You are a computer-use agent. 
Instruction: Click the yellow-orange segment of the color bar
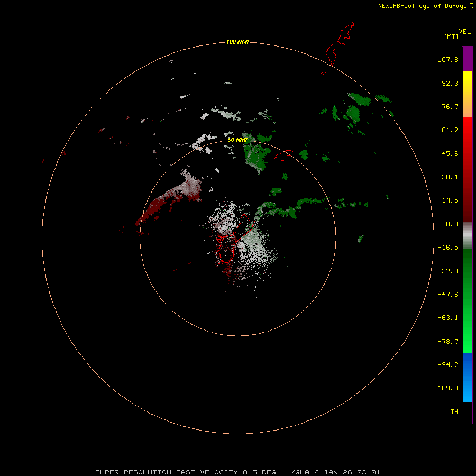[x=467, y=94]
